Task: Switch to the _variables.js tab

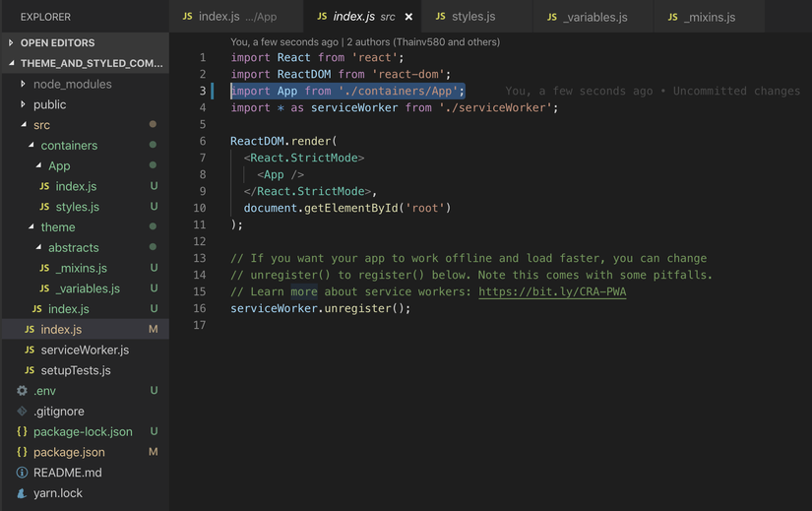Action: (594, 17)
